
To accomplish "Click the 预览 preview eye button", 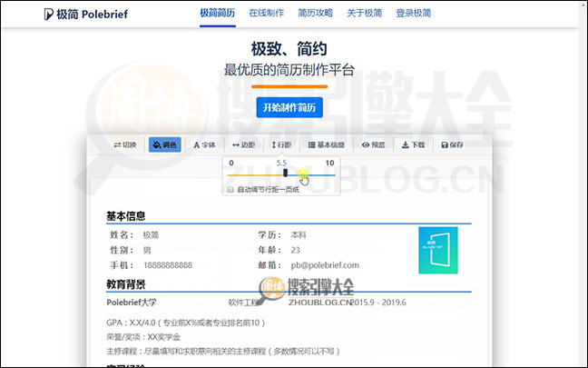I will pos(374,144).
